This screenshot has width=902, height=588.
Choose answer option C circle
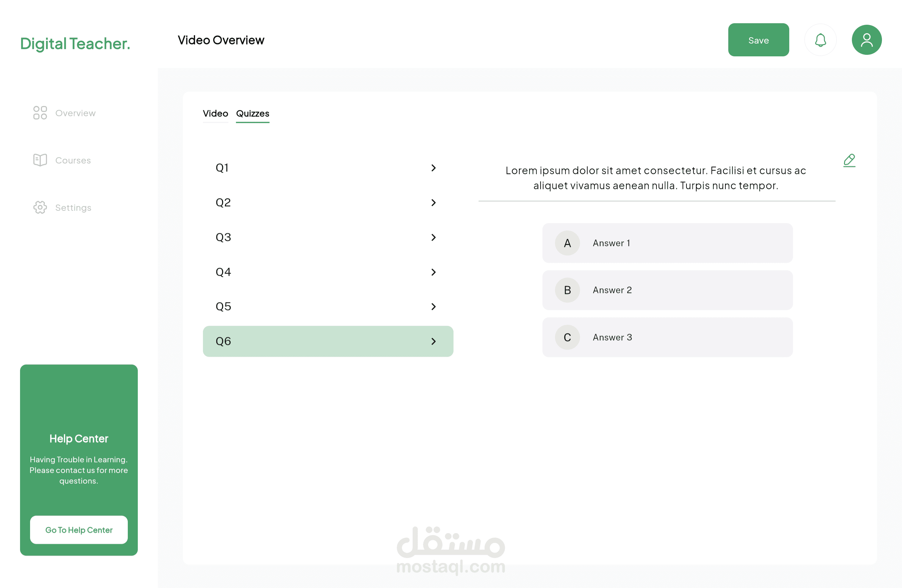567,337
